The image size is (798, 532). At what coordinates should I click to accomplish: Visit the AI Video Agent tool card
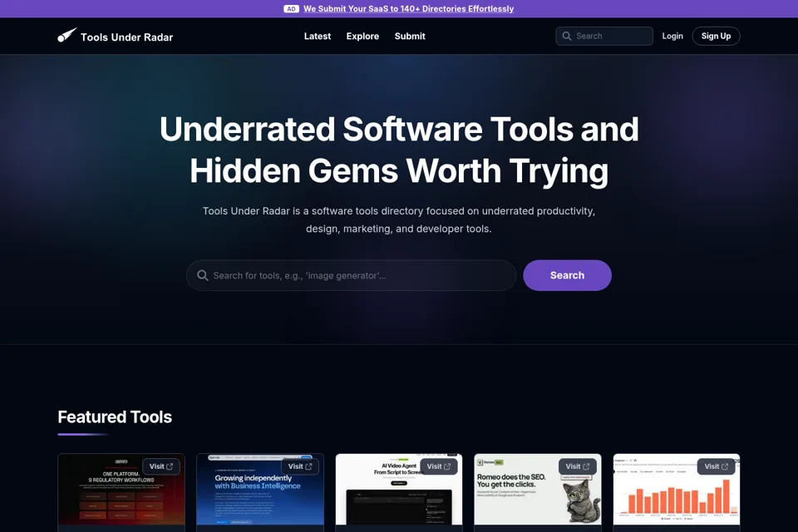click(x=439, y=466)
